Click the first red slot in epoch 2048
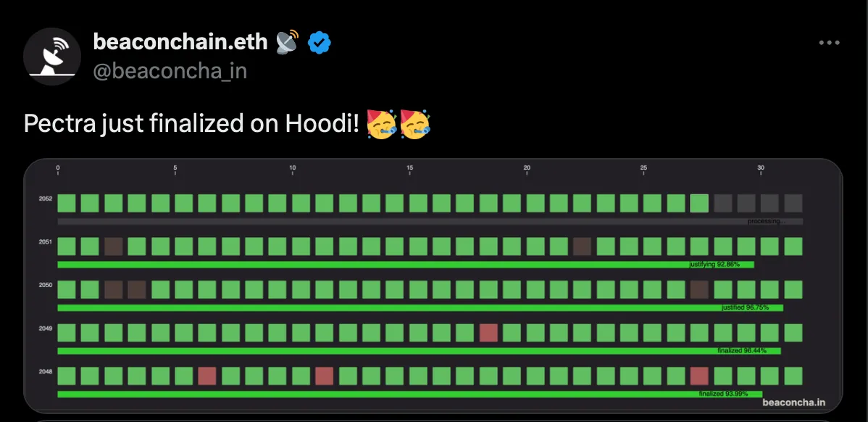Screen dimensions: 868x422 [x=207, y=376]
